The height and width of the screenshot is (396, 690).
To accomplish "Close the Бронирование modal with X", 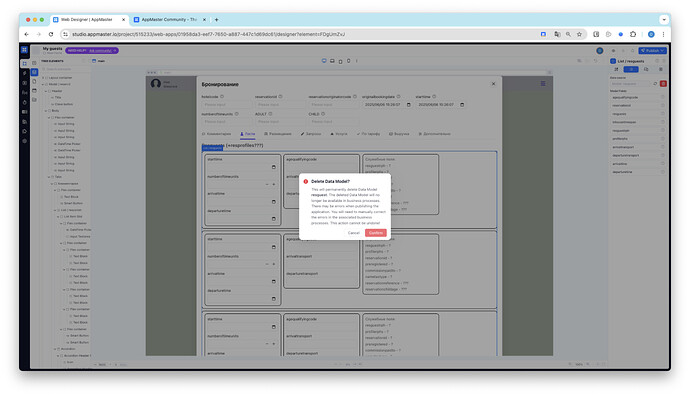I will click(x=493, y=84).
